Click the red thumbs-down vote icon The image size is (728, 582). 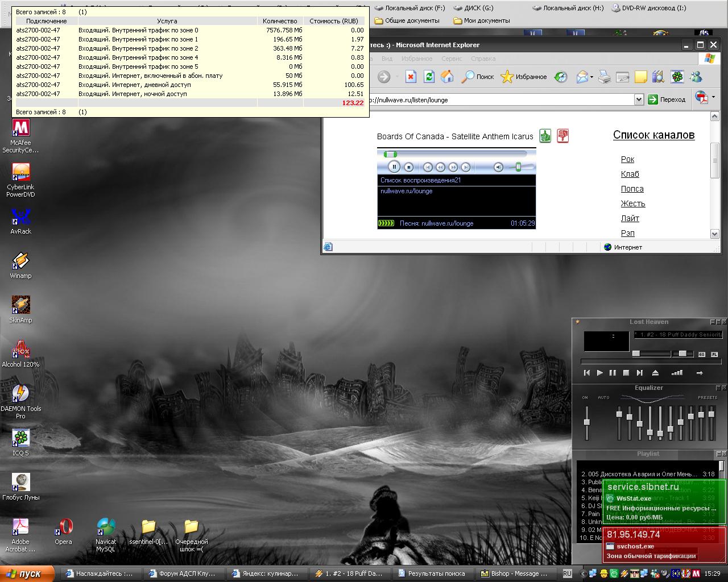[562, 136]
